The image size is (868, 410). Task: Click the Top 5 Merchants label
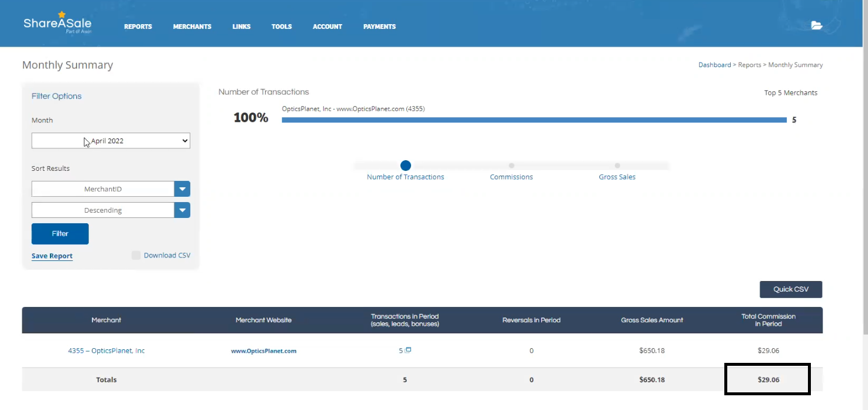pyautogui.click(x=791, y=92)
